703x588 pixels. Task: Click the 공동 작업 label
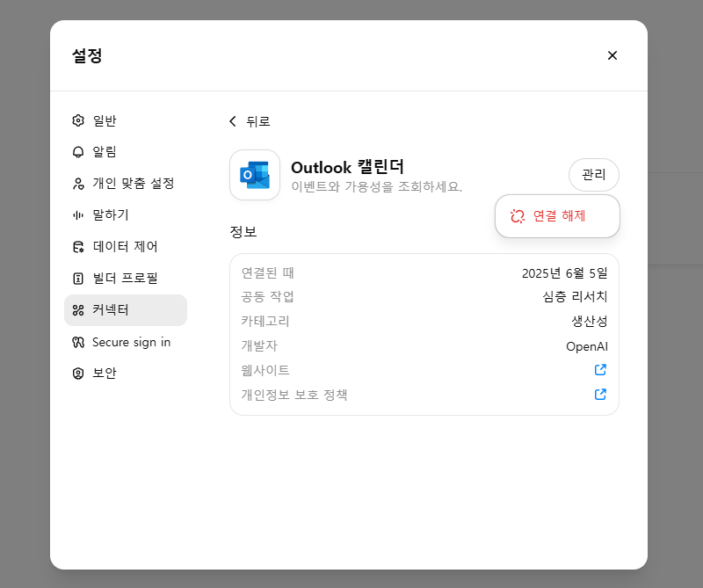click(268, 297)
